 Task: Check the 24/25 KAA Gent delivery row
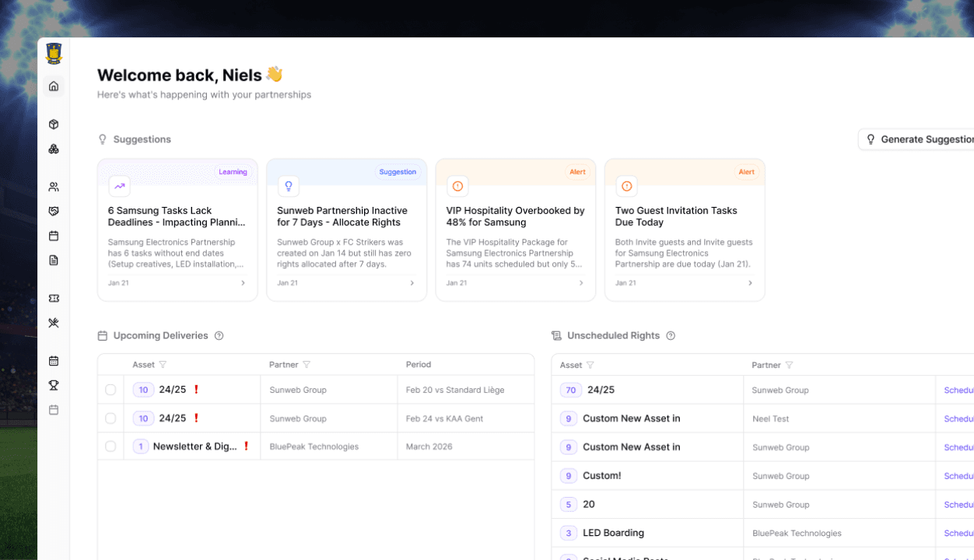(x=110, y=418)
